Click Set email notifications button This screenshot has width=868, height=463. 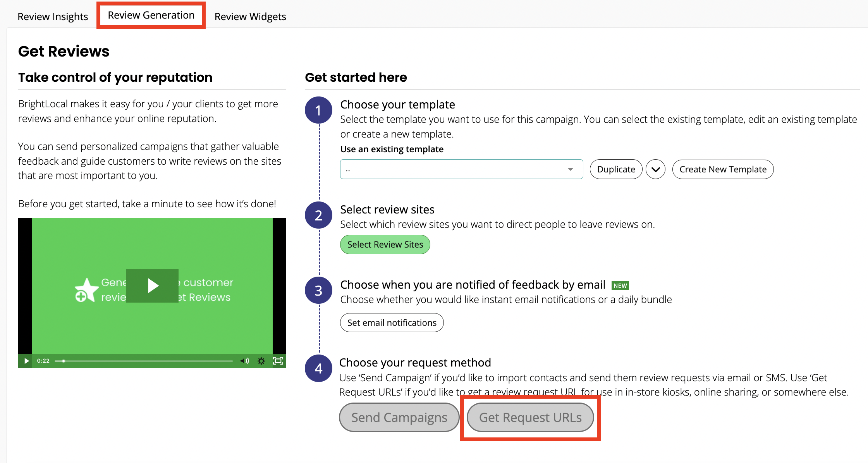392,323
